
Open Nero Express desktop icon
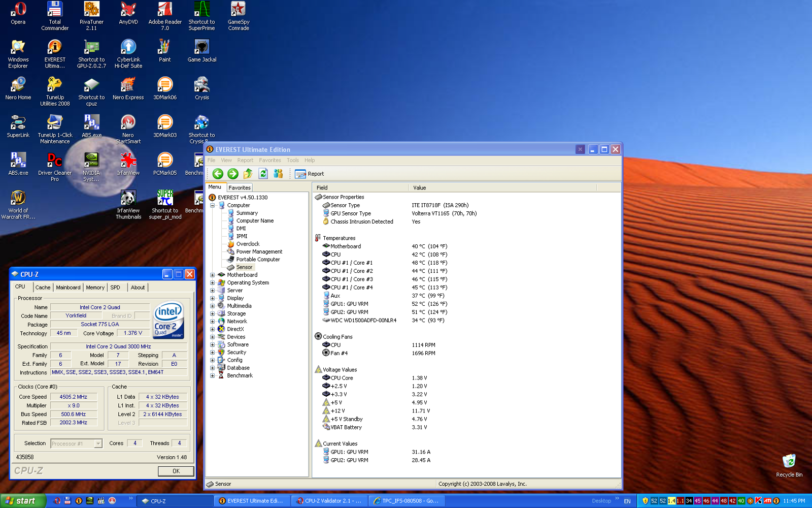coord(128,88)
